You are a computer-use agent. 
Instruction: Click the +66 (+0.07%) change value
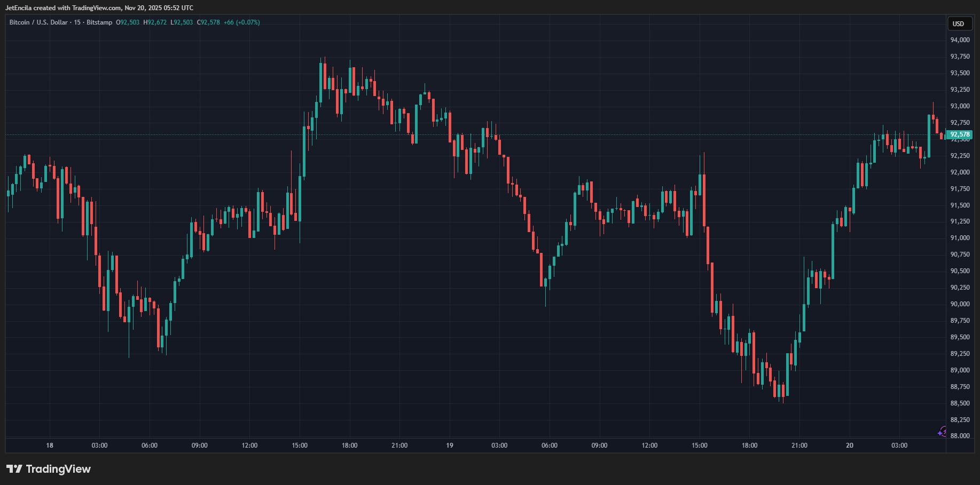[x=241, y=22]
